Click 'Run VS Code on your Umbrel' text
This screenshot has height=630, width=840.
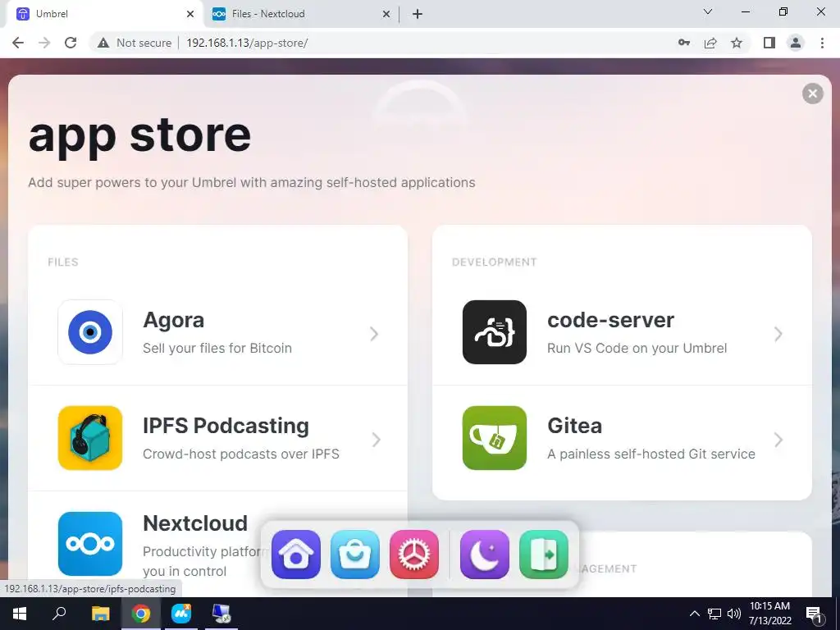[637, 348]
